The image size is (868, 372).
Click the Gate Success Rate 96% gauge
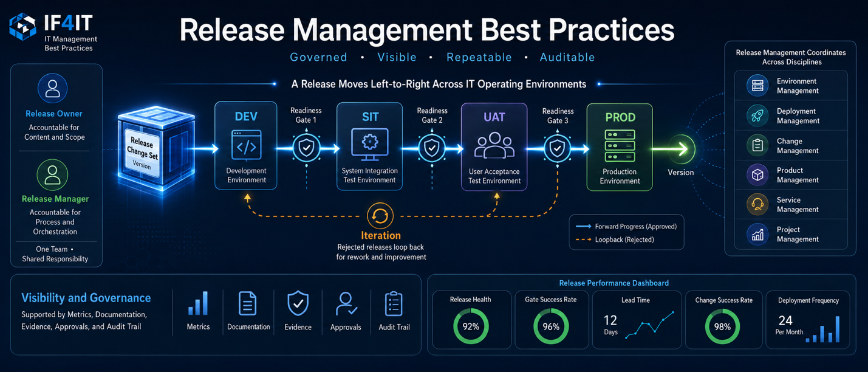(x=551, y=326)
